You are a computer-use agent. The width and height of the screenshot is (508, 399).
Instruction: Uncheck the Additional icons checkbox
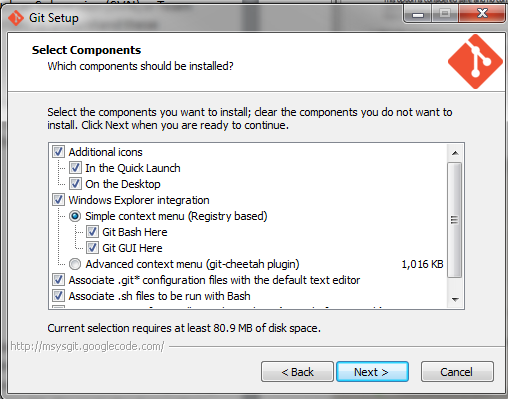(58, 152)
